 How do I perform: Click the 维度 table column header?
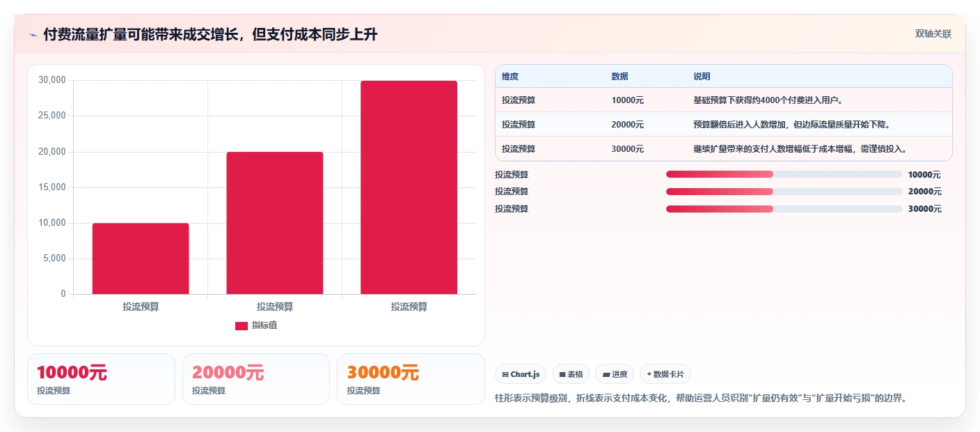510,77
